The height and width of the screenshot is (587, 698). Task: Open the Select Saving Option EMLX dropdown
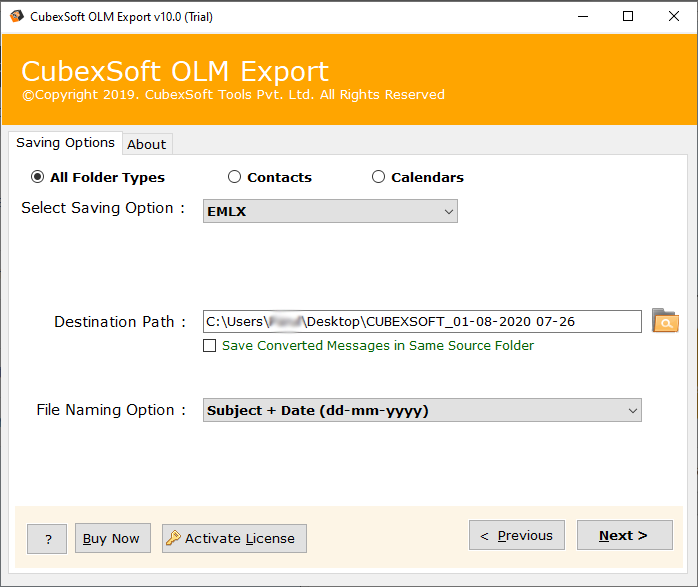click(x=330, y=211)
